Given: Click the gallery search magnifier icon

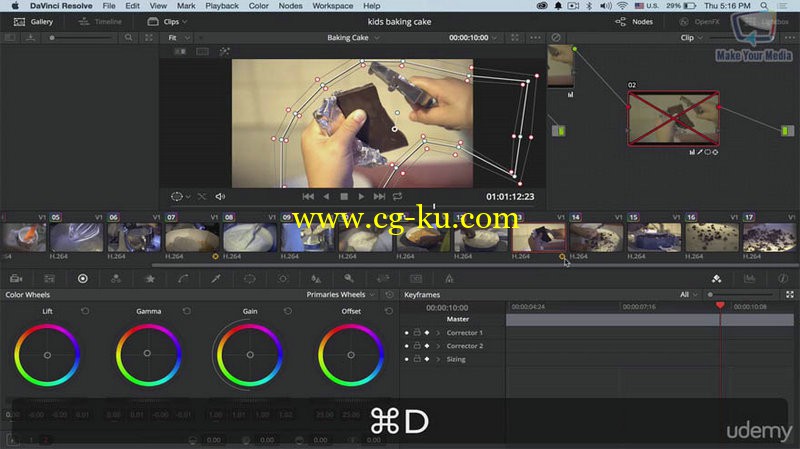Looking at the screenshot, I should click(x=129, y=38).
